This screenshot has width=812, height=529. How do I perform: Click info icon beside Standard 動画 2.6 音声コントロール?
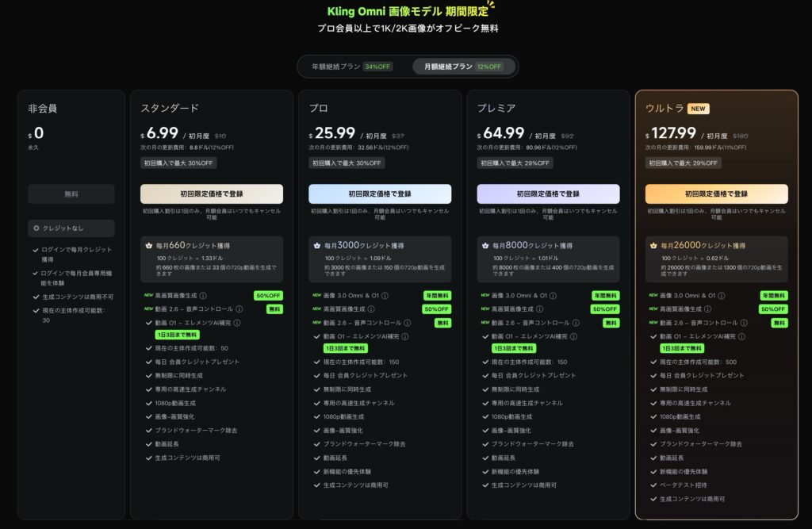click(240, 309)
